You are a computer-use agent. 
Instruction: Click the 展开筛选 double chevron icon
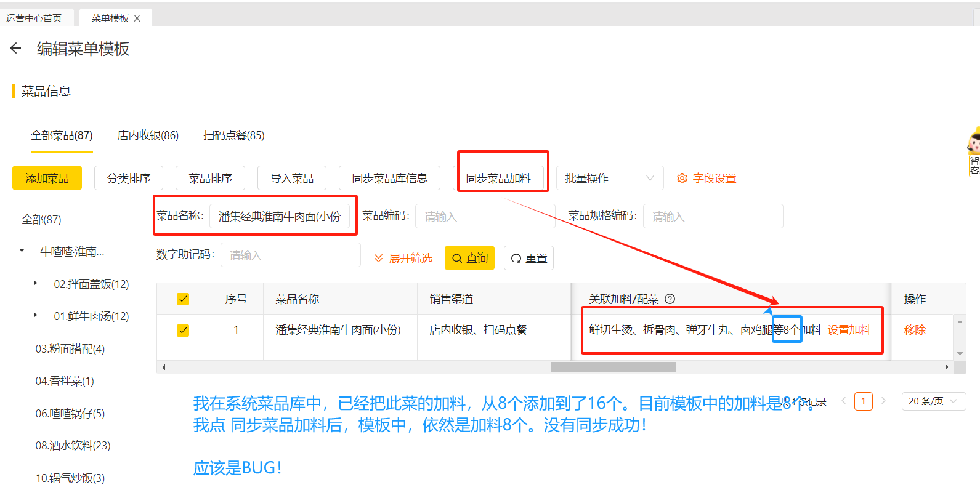378,259
